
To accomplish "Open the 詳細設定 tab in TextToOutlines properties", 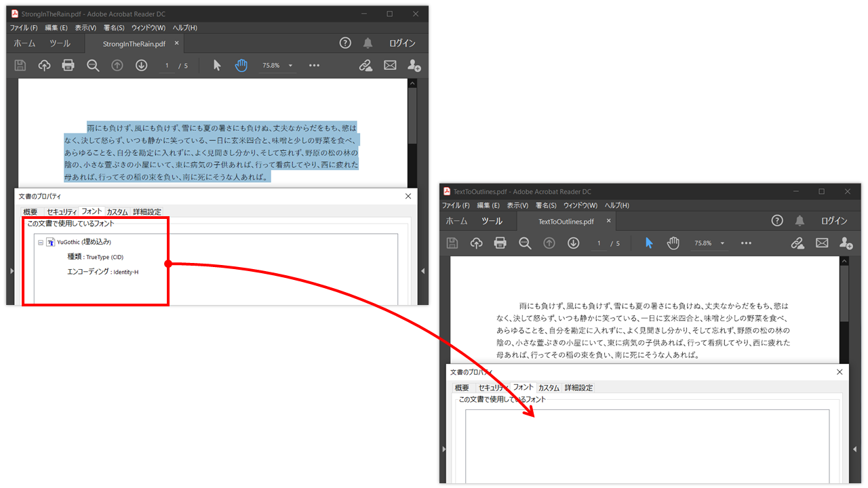I will click(x=579, y=388).
